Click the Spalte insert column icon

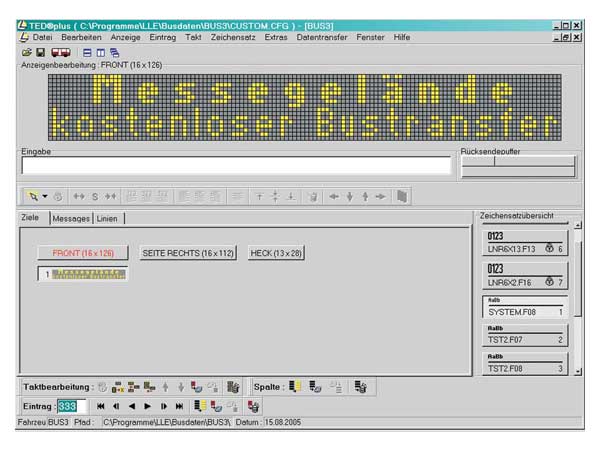coord(295,387)
